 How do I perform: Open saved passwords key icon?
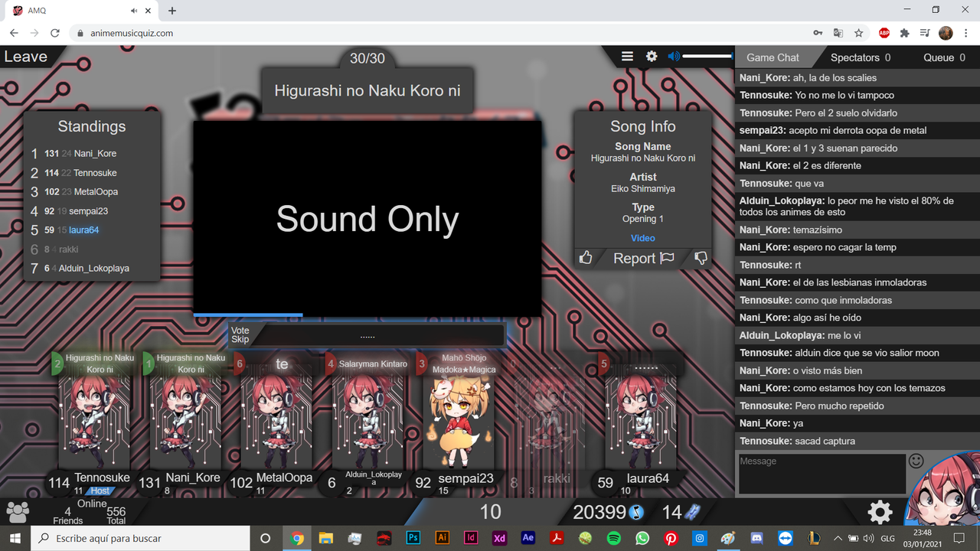[x=818, y=33]
